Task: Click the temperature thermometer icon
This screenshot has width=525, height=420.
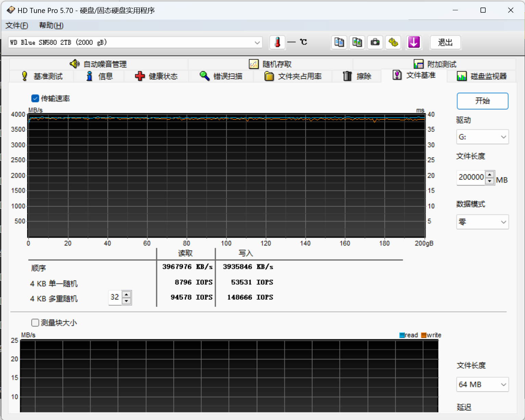Action: click(x=277, y=42)
